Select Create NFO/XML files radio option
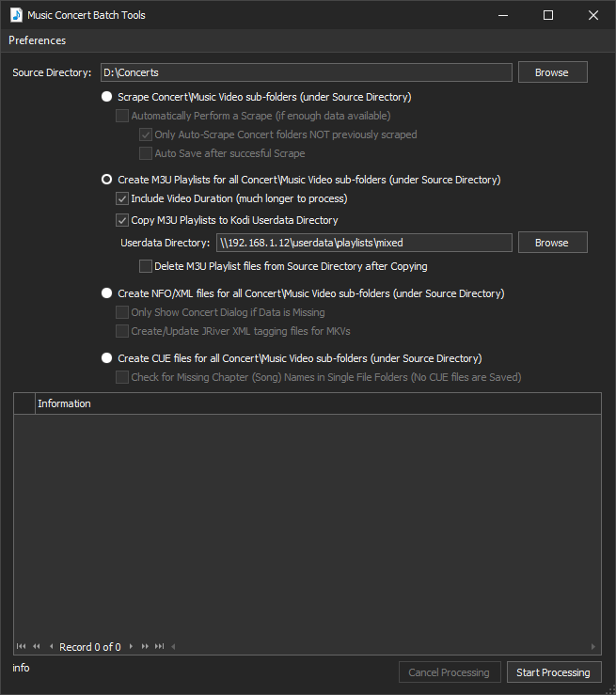The height and width of the screenshot is (695, 616). tap(106, 293)
